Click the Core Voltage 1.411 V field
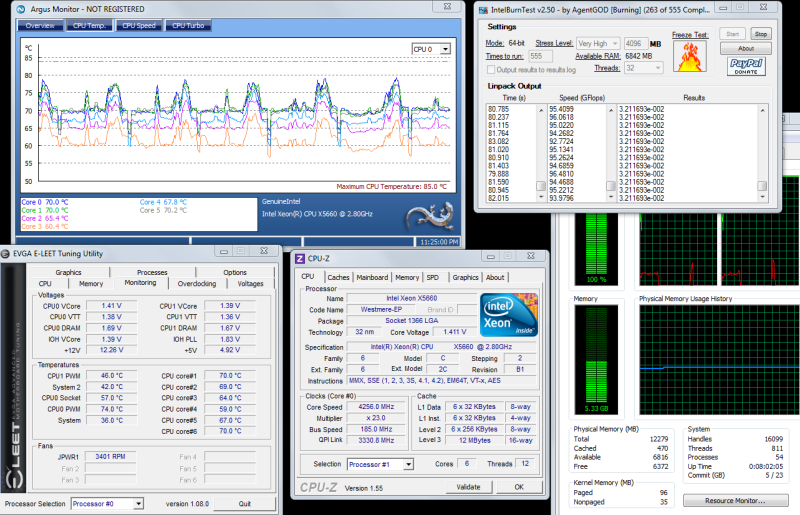The width and height of the screenshot is (800, 515). pyautogui.click(x=455, y=332)
